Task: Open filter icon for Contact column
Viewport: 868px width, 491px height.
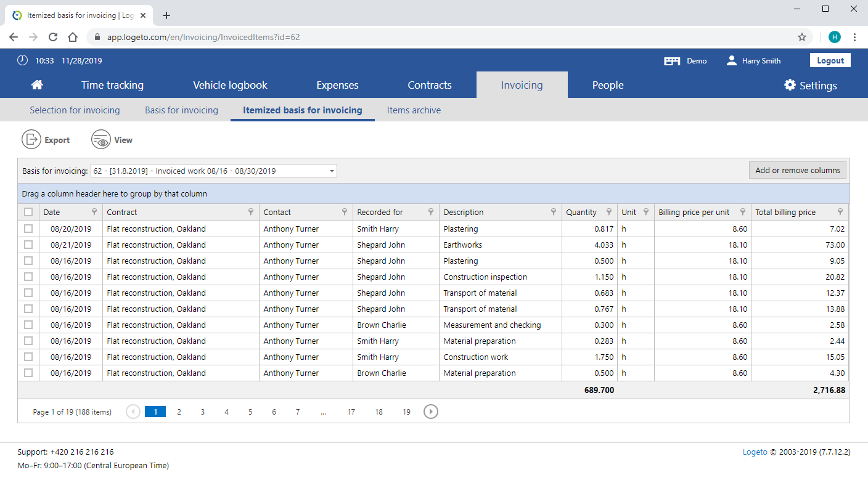Action: click(x=345, y=212)
